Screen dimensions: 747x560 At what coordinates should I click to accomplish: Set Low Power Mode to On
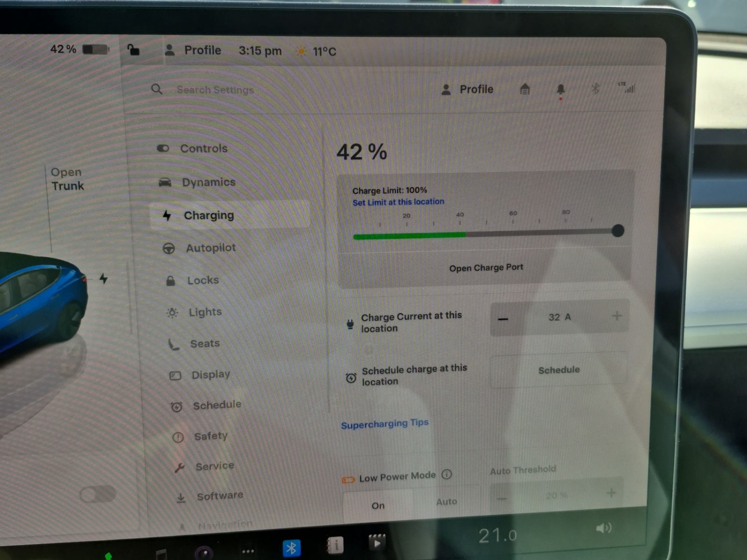click(378, 505)
